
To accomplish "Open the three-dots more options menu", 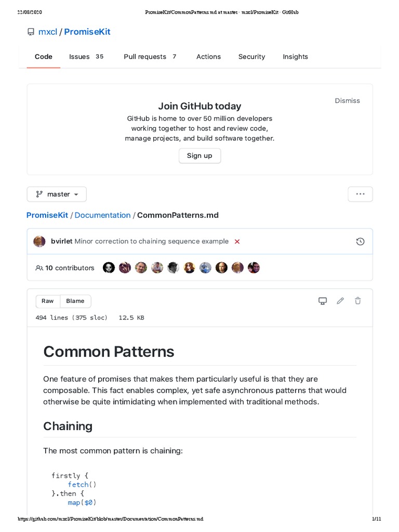I will (x=360, y=194).
